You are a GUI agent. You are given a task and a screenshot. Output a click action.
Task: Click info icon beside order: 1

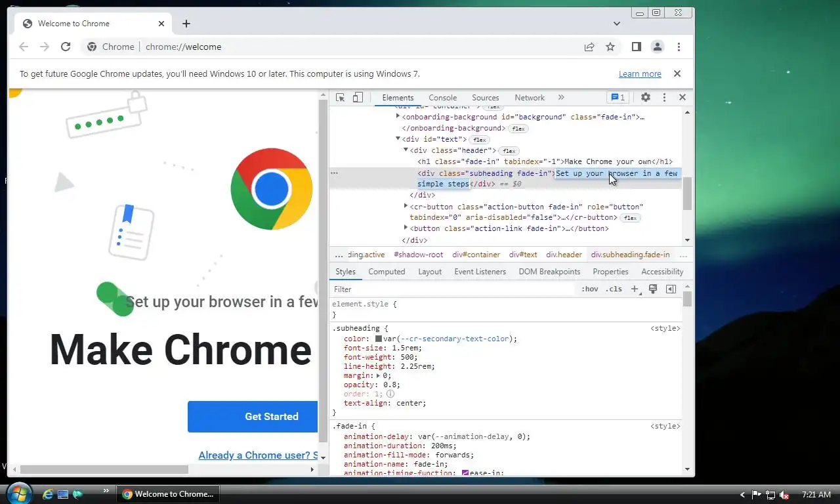390,394
